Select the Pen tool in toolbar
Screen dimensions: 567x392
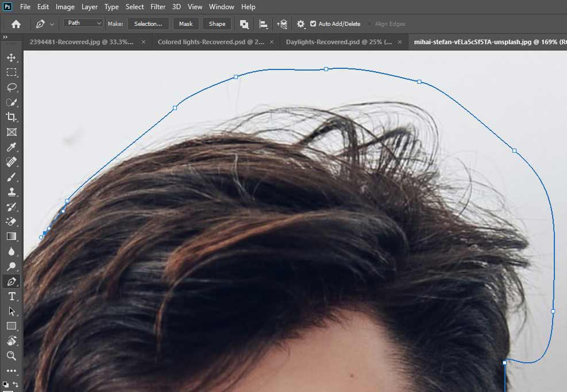click(11, 281)
